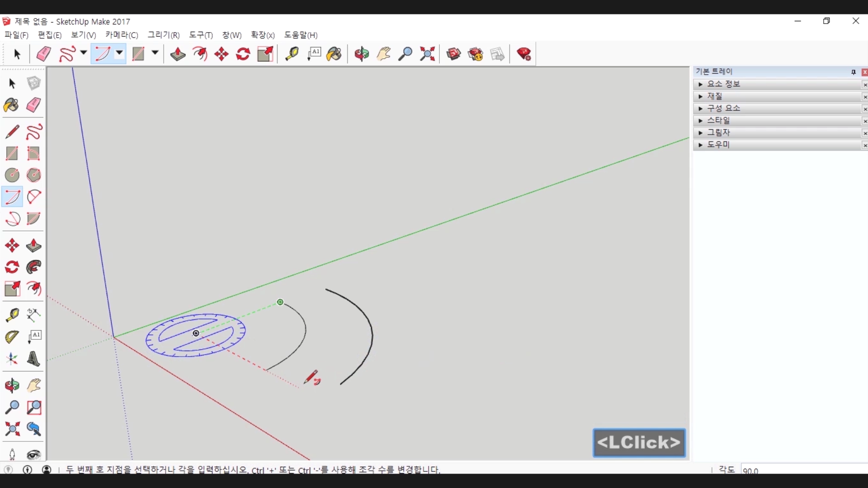Open the arc tool dropdown arrow
The height and width of the screenshot is (488, 868).
[119, 53]
